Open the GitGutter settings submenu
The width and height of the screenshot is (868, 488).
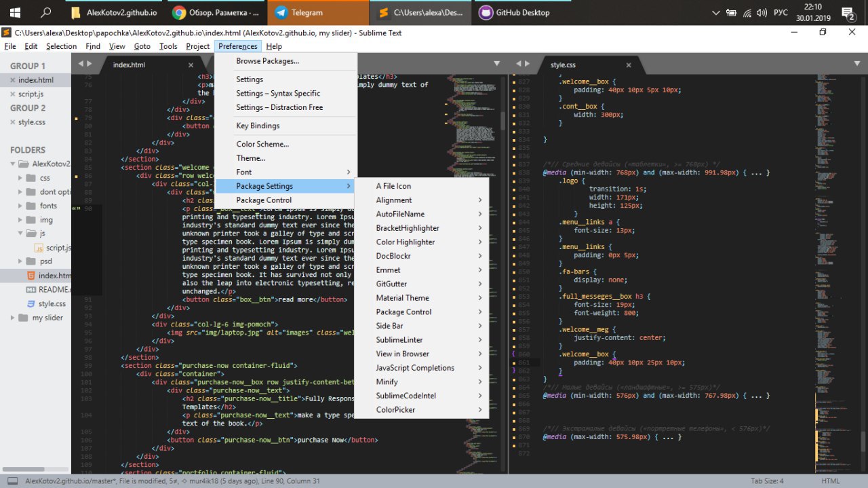[421, 284]
